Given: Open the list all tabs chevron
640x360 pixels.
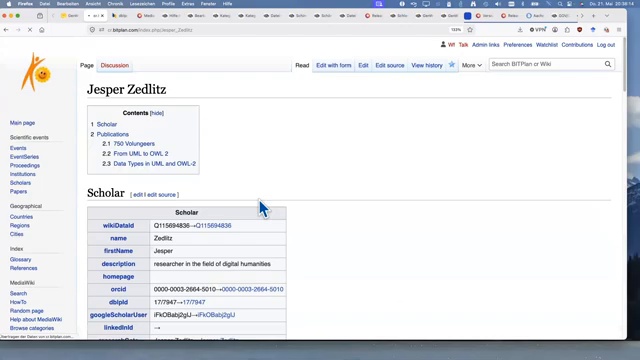Looking at the screenshot, I should pos(607,16).
